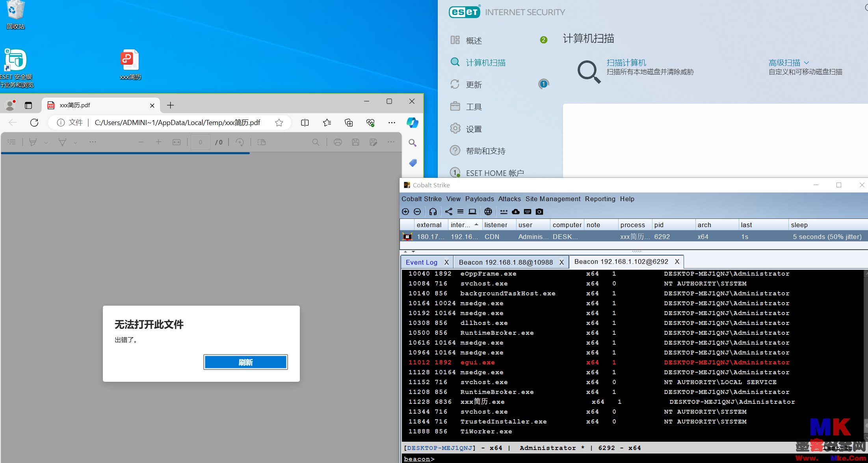Click the Edge sidebar search icon
The image size is (868, 463).
pos(413,143)
